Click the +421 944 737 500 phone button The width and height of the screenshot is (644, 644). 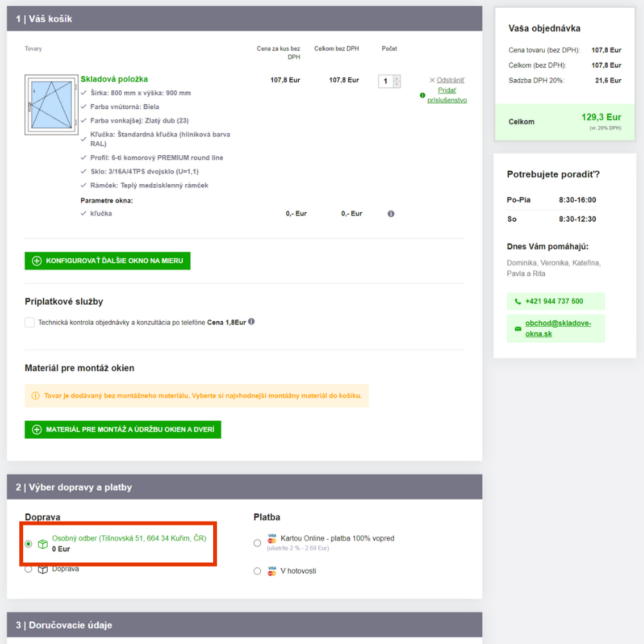tap(555, 301)
